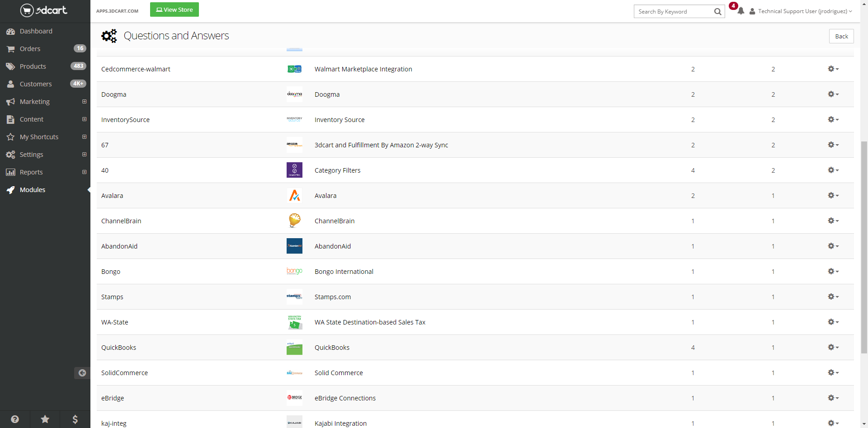This screenshot has height=428, width=868.
Task: Click the Category Filters app thumbnail
Action: point(294,170)
